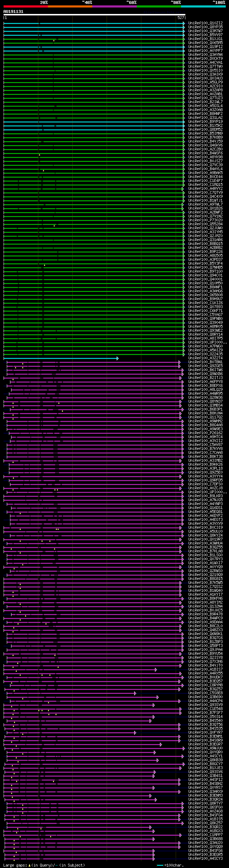Open hit UniRef100_B9LKR3
The image size is (229, 868).
(x=205, y=496)
